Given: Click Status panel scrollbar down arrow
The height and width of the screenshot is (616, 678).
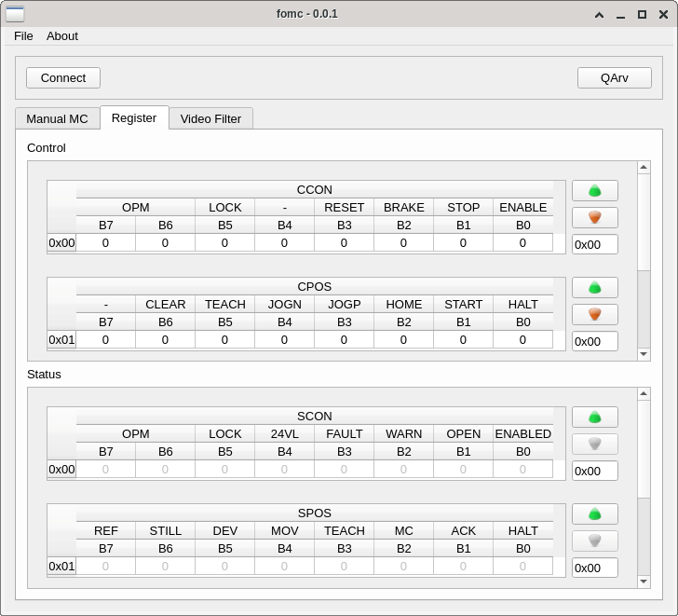Looking at the screenshot, I should (x=644, y=581).
